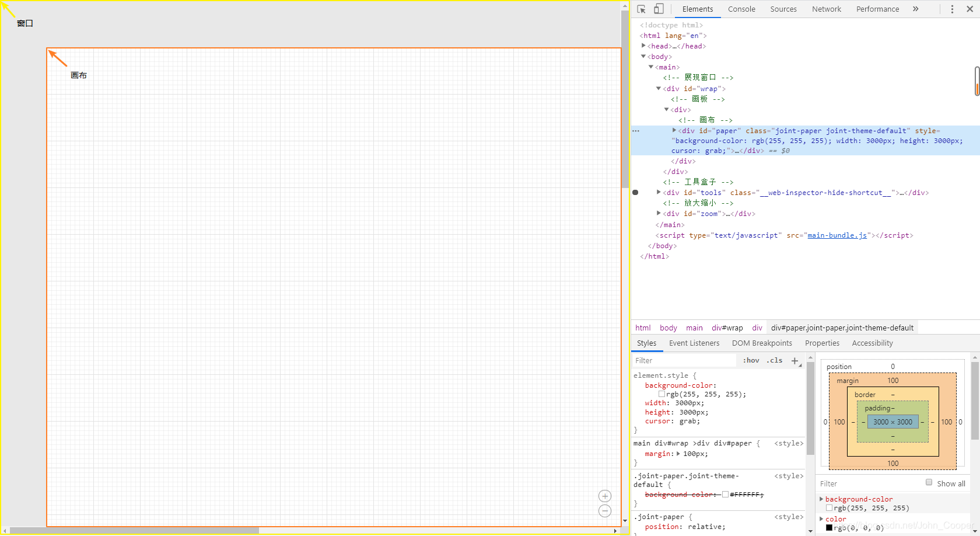Zoom out with the minus icon on canvas
Screen dimensions: 980x536
pos(605,511)
